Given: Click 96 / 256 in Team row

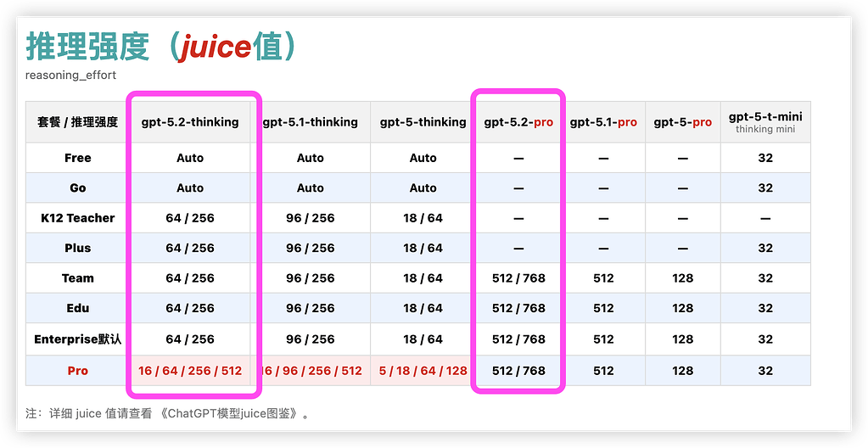Looking at the screenshot, I should pyautogui.click(x=310, y=278).
